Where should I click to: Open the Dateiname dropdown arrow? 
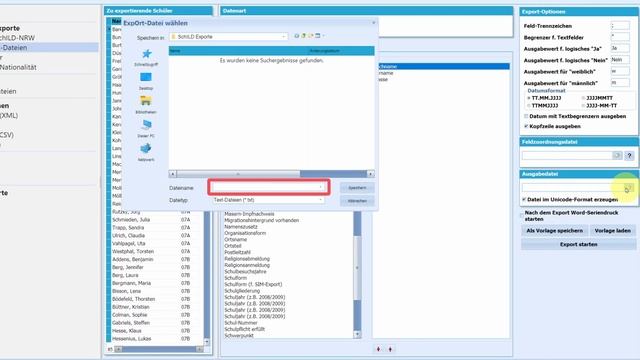pos(321,187)
